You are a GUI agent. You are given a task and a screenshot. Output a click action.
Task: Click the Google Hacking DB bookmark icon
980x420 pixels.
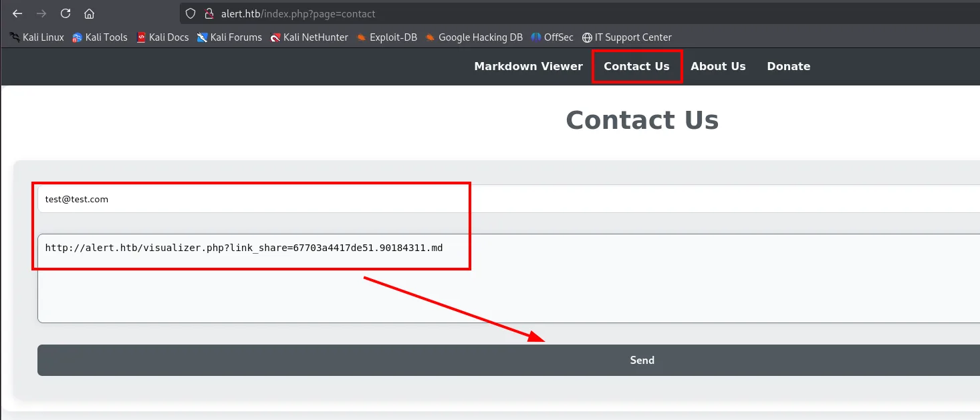431,37
